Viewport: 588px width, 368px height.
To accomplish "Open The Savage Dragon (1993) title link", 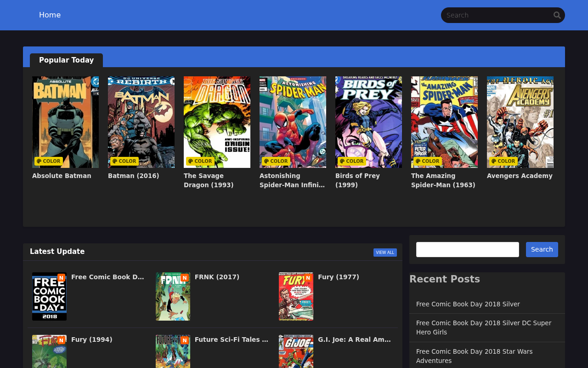I will (209, 180).
